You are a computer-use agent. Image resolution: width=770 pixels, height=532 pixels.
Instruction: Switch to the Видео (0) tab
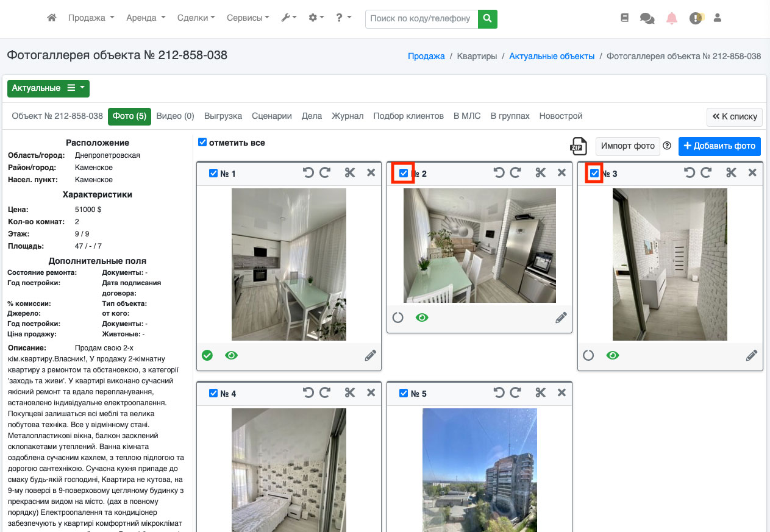coord(175,116)
